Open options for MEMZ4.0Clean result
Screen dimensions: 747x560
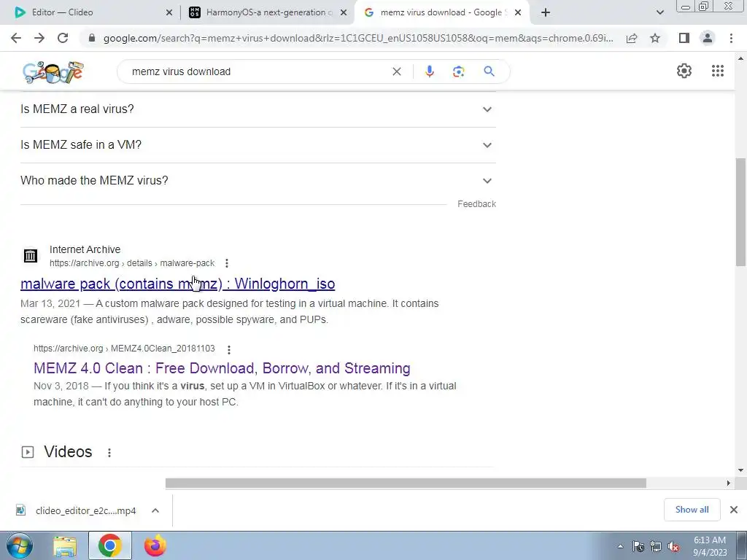(228, 349)
